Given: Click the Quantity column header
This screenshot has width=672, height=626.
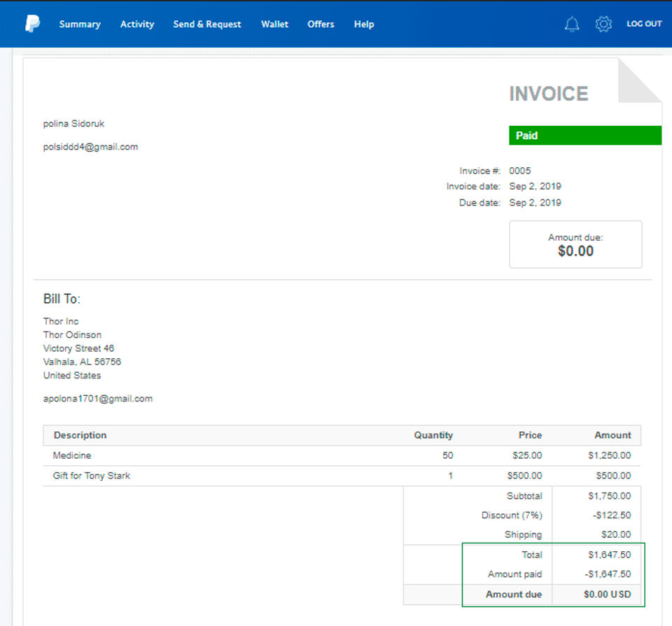Looking at the screenshot, I should pos(433,435).
